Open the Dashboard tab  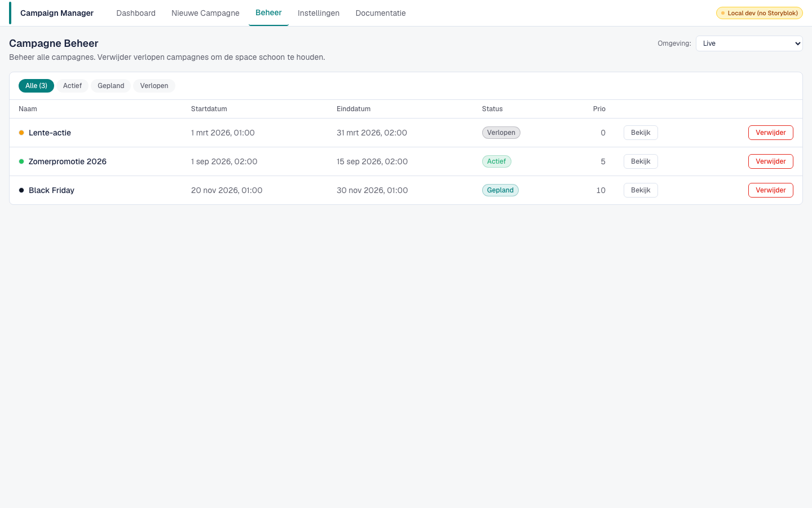click(x=136, y=13)
